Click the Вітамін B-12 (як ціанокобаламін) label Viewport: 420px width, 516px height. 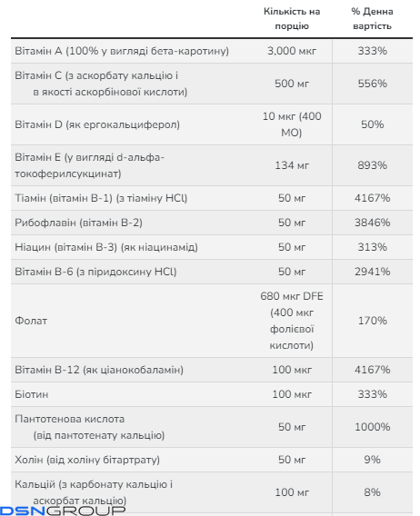pyautogui.click(x=99, y=370)
